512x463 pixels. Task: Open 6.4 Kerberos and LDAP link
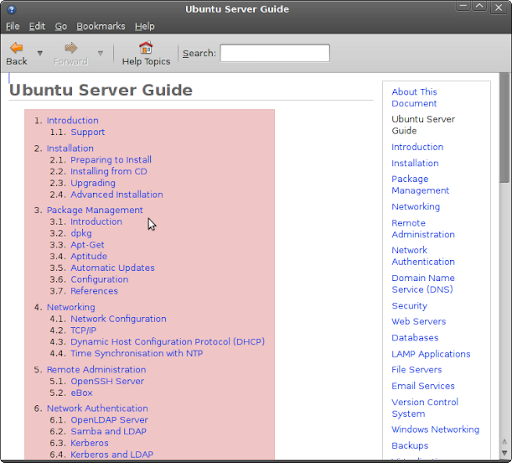click(x=112, y=455)
